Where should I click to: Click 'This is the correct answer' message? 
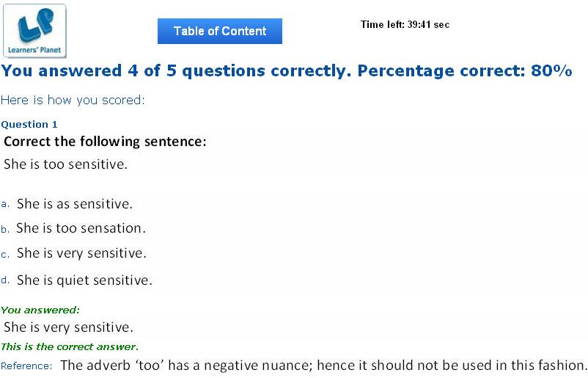coord(70,347)
